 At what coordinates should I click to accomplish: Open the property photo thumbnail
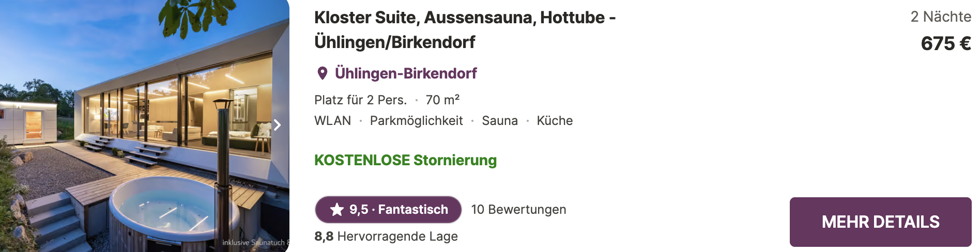click(x=145, y=126)
